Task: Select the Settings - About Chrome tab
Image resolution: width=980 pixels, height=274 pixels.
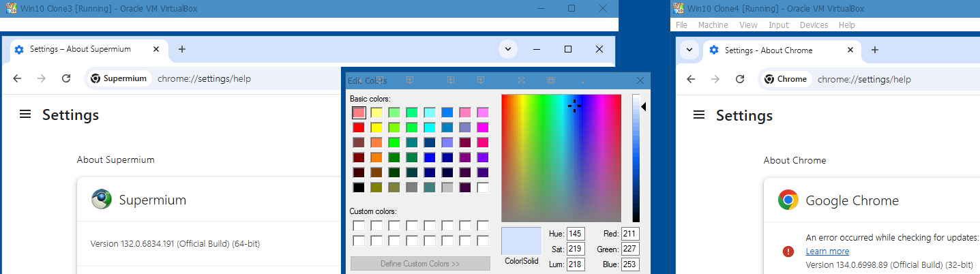Action: 782,50
